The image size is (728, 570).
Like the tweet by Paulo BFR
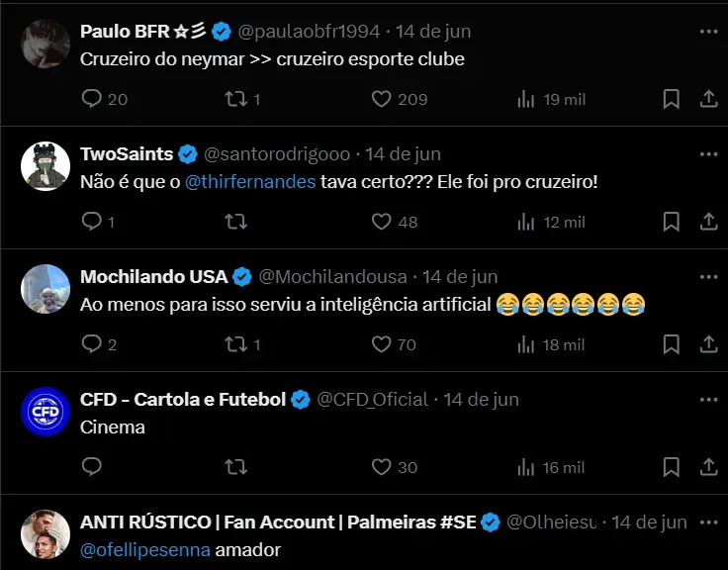tap(382, 99)
